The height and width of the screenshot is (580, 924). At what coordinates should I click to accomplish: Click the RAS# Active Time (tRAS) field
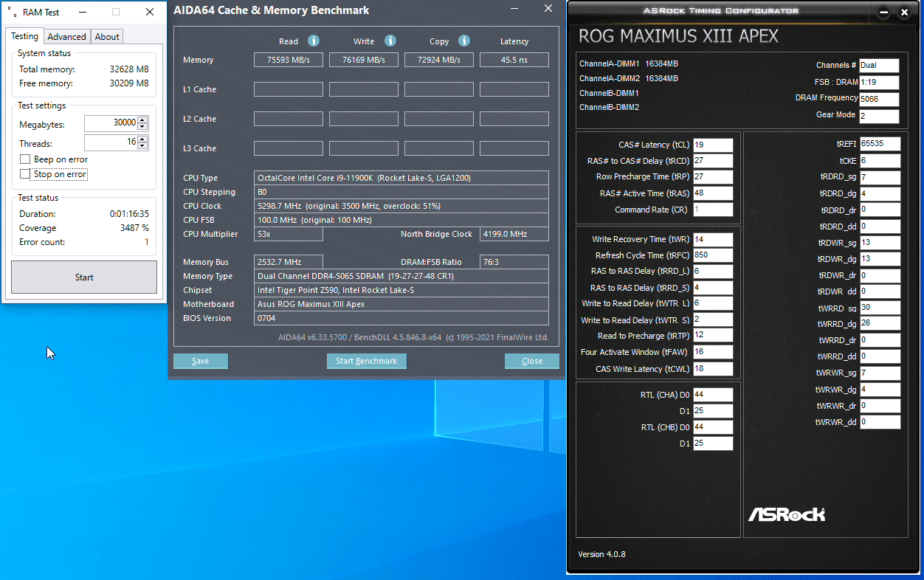click(713, 193)
